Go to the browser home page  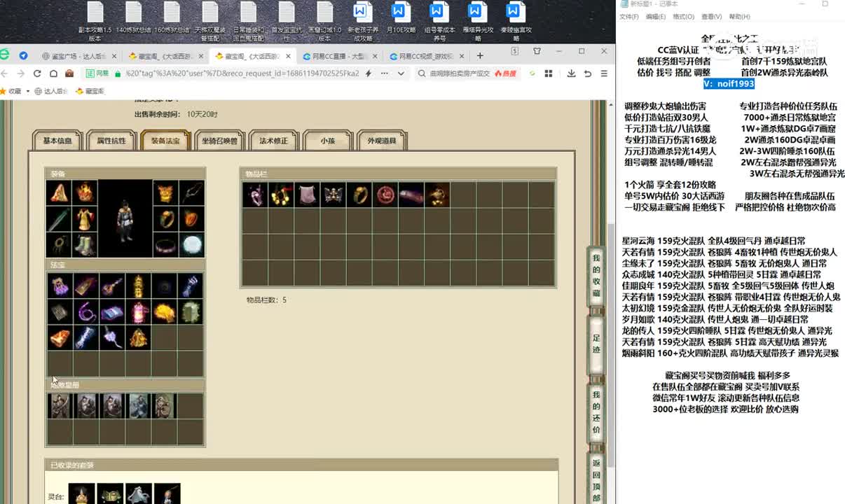click(54, 73)
